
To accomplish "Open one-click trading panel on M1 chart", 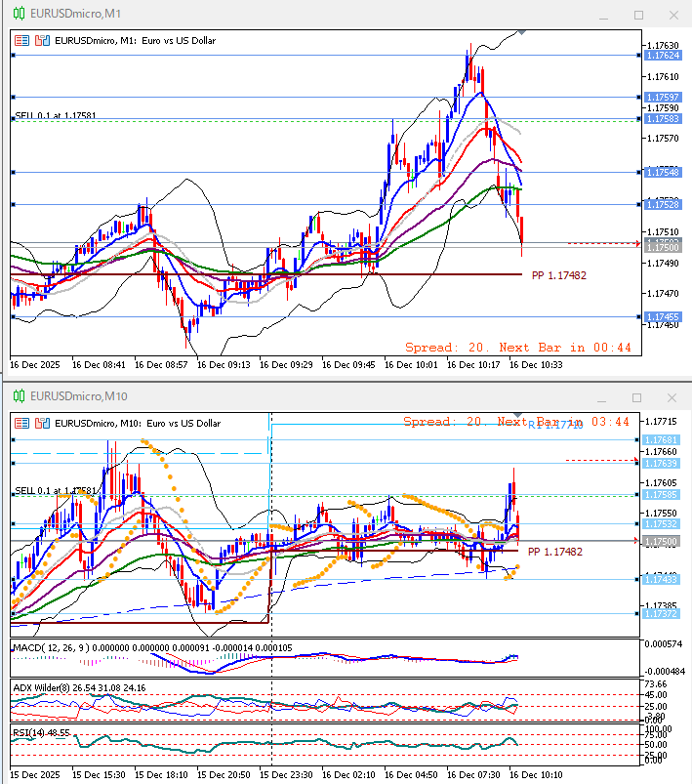I will (x=21, y=41).
